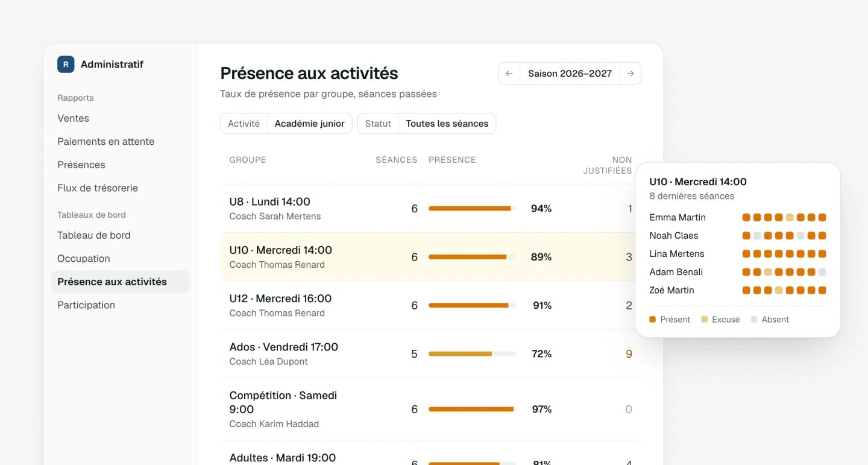Image resolution: width=868 pixels, height=465 pixels.
Task: Click Noah Claes in the popup
Action: pos(674,236)
